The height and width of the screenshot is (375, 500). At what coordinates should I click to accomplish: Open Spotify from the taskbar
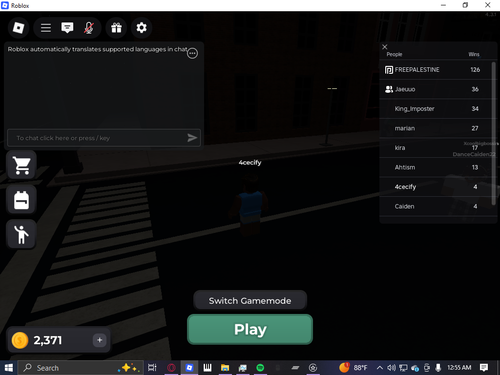(260, 368)
